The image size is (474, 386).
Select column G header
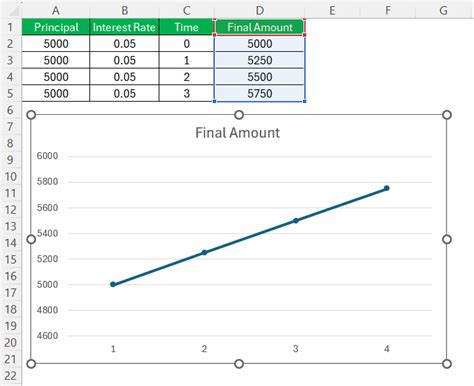[x=443, y=10]
